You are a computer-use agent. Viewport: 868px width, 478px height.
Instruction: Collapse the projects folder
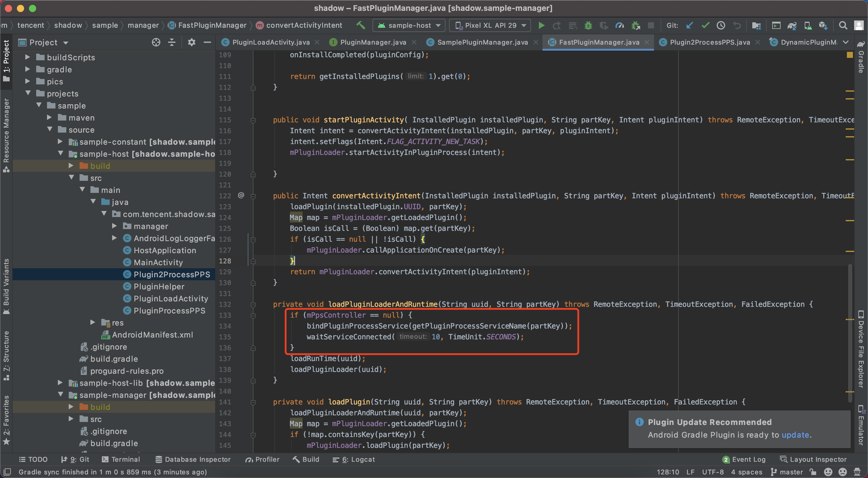(28, 93)
